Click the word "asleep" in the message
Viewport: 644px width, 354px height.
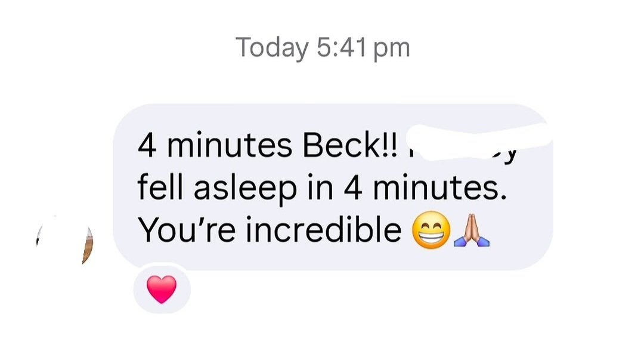pyautogui.click(x=245, y=189)
